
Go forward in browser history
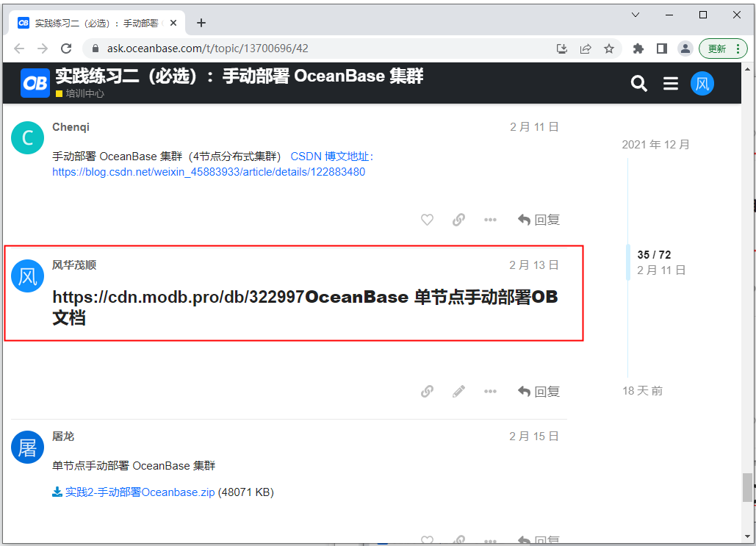tap(43, 49)
